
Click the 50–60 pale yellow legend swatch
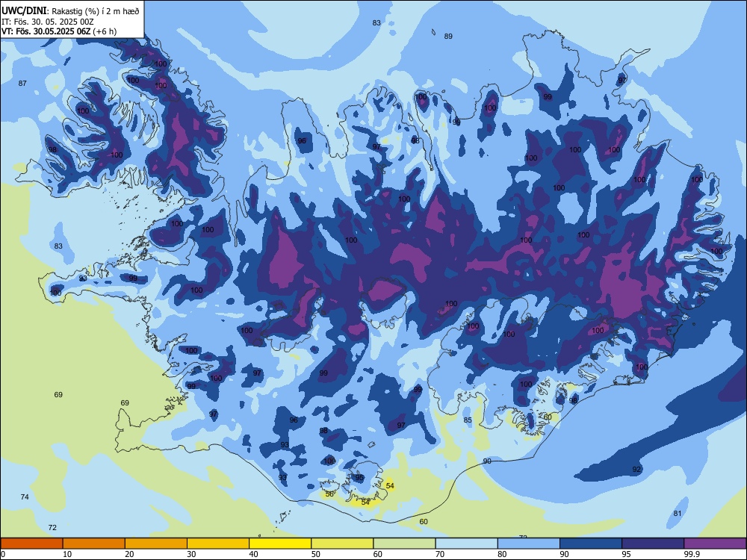tap(342, 544)
